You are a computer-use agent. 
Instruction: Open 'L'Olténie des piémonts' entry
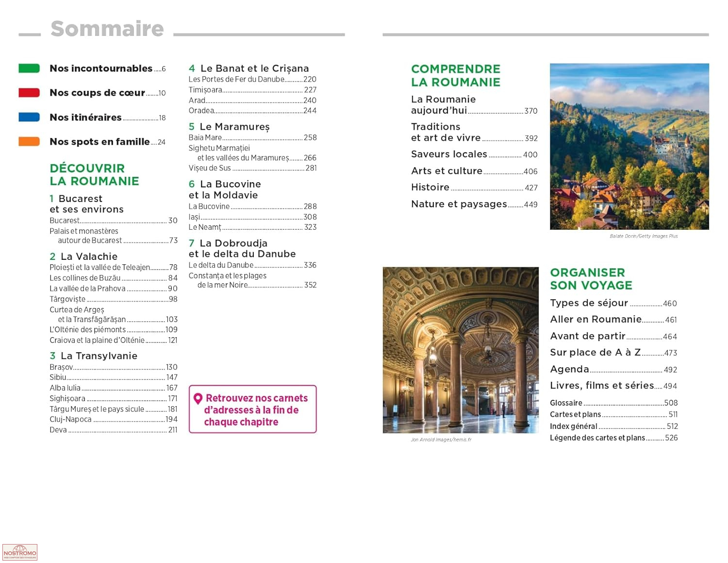(x=114, y=330)
